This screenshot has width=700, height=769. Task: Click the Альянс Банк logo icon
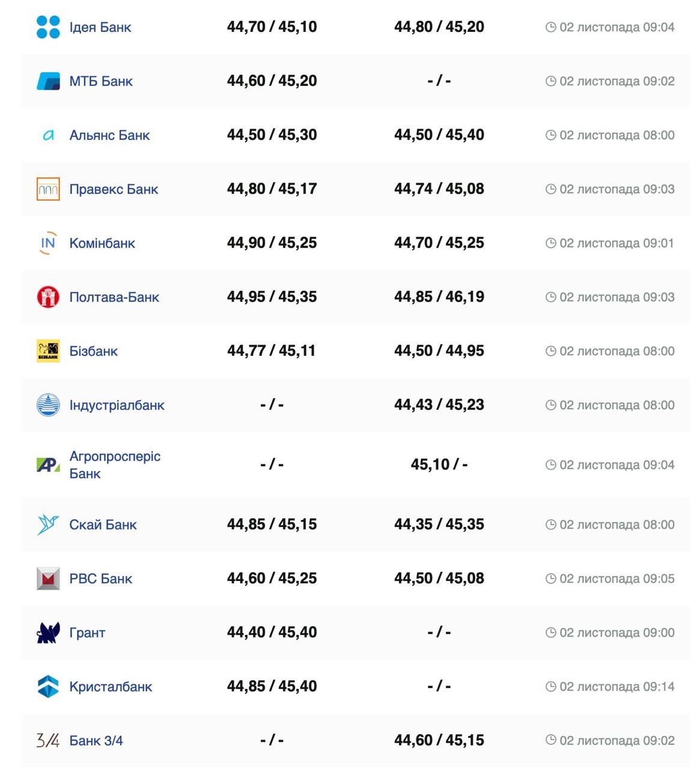point(48,135)
